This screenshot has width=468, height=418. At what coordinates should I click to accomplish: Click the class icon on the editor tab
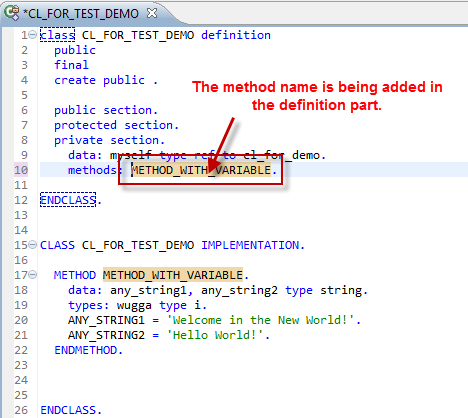click(12, 13)
